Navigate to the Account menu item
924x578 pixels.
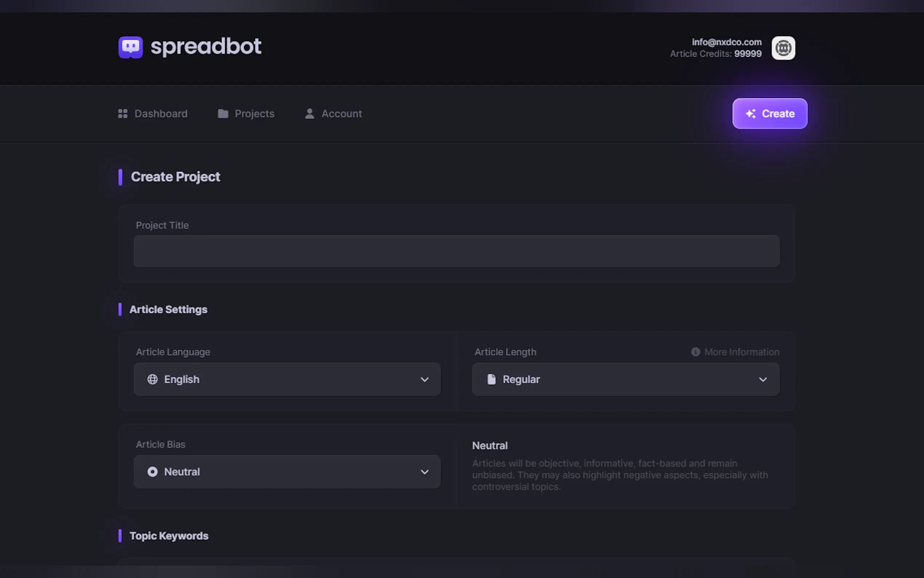tap(342, 114)
